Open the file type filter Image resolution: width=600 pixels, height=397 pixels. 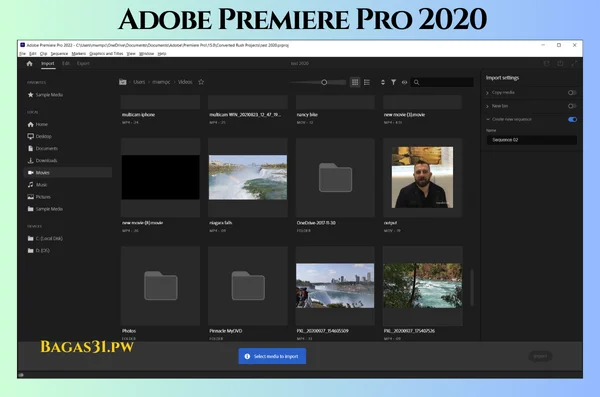[x=393, y=82]
